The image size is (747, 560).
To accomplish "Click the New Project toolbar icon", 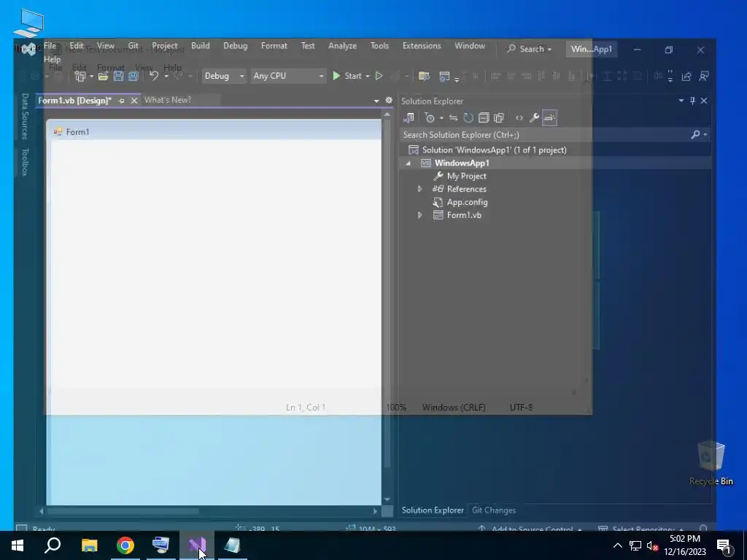I will (x=80, y=76).
